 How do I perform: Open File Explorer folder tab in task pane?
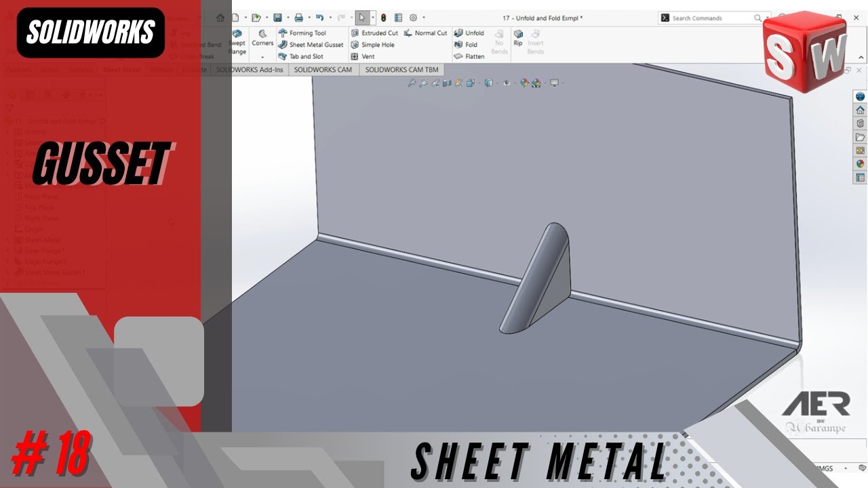860,137
